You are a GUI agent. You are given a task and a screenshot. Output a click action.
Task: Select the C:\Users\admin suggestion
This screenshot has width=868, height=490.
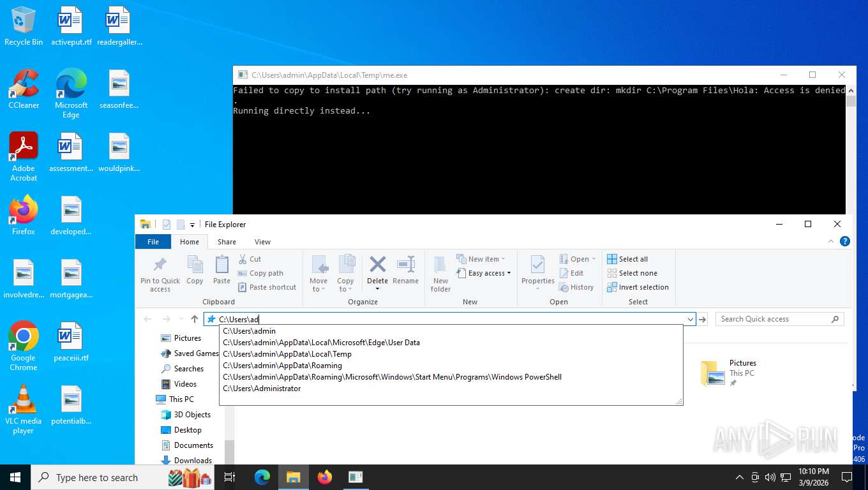coord(451,331)
